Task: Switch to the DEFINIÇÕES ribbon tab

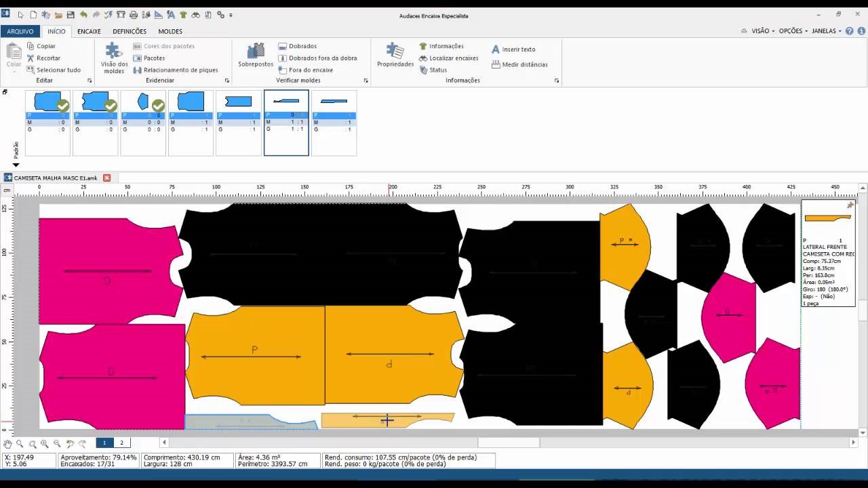Action: (x=130, y=31)
